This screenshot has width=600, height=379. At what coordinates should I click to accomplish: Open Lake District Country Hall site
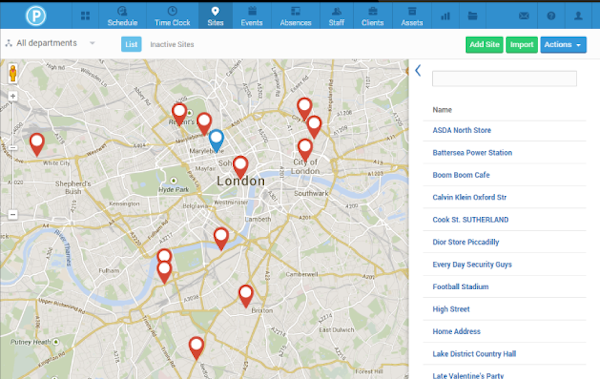(x=474, y=354)
